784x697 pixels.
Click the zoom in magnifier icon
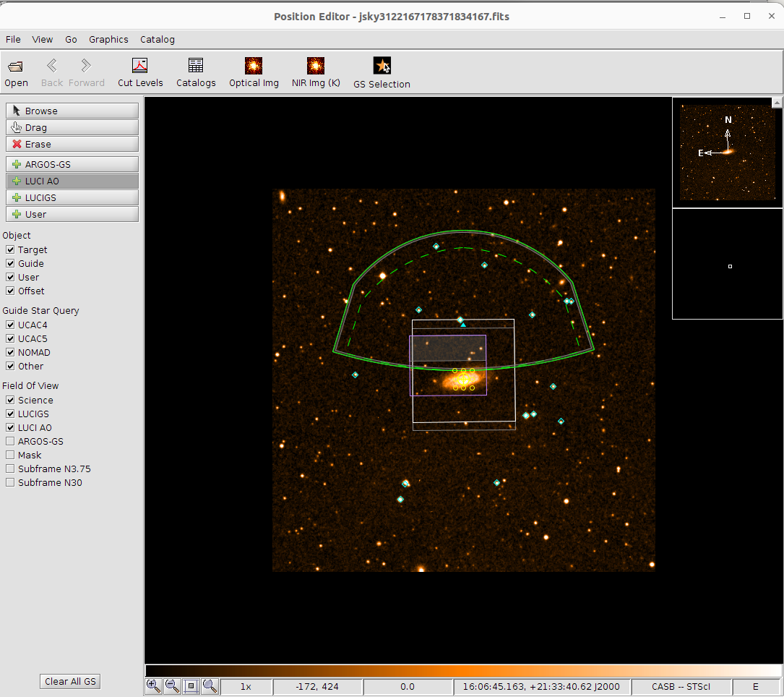pyautogui.click(x=153, y=686)
